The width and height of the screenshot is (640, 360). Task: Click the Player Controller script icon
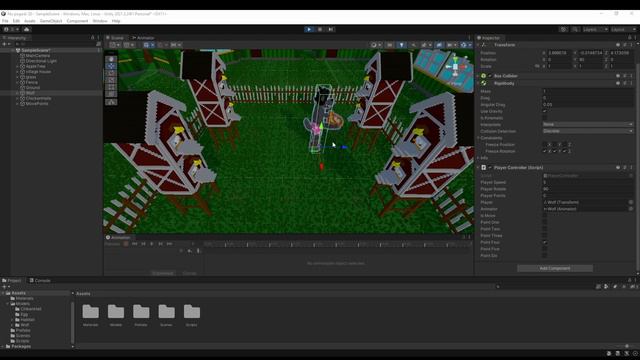[484, 168]
